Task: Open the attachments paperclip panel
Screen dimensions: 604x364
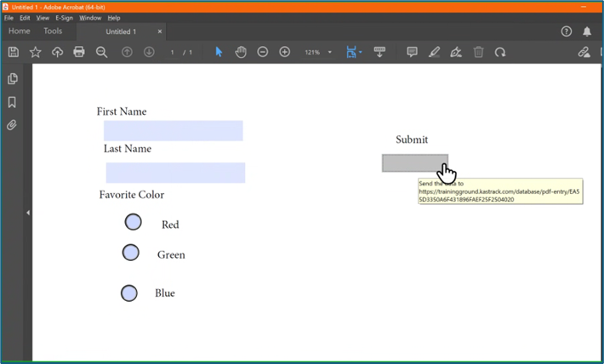Action: tap(13, 125)
